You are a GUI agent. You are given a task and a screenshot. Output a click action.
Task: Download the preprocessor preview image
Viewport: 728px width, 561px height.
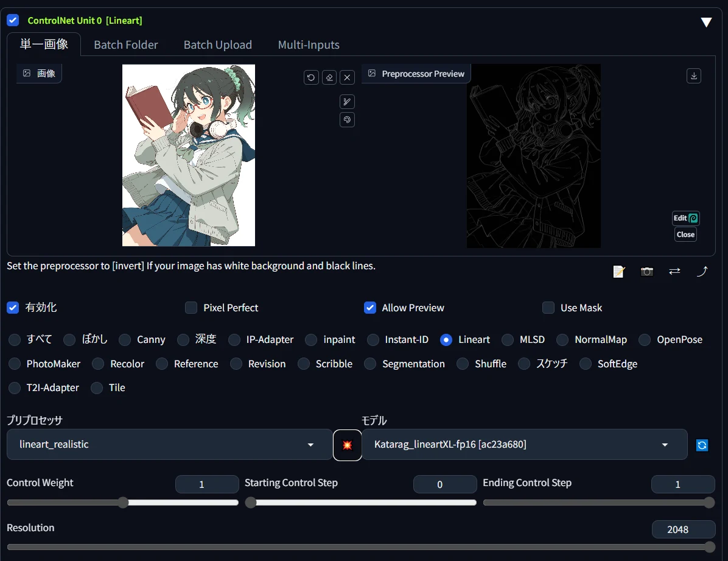click(694, 76)
